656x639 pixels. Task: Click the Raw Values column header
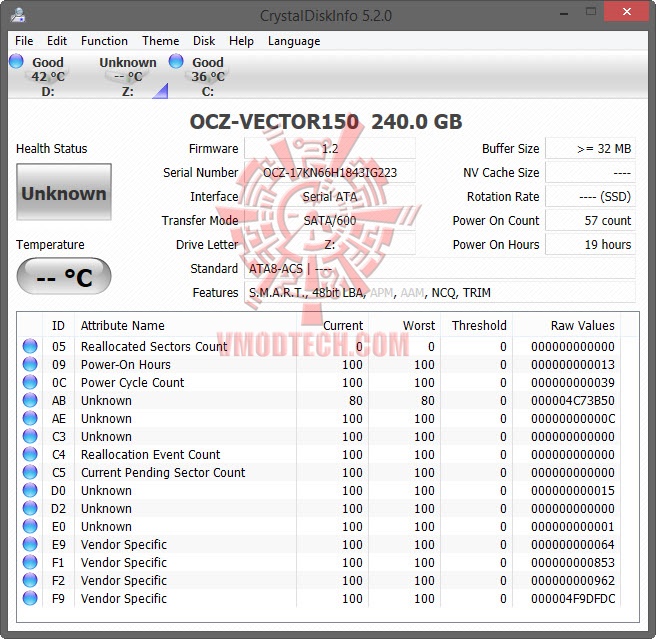pyautogui.click(x=566, y=326)
